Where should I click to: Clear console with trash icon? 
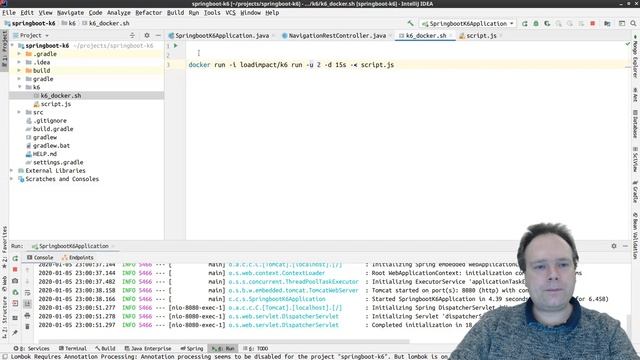tap(27, 327)
